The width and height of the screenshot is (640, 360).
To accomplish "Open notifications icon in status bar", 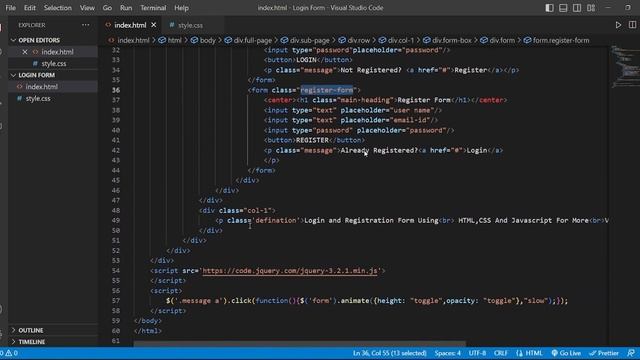I will click(x=631, y=353).
